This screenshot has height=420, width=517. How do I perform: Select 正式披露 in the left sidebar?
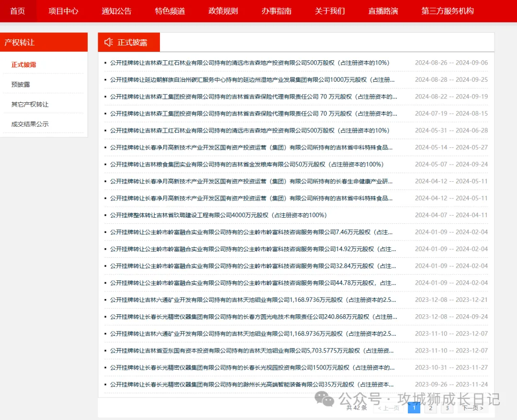24,65
